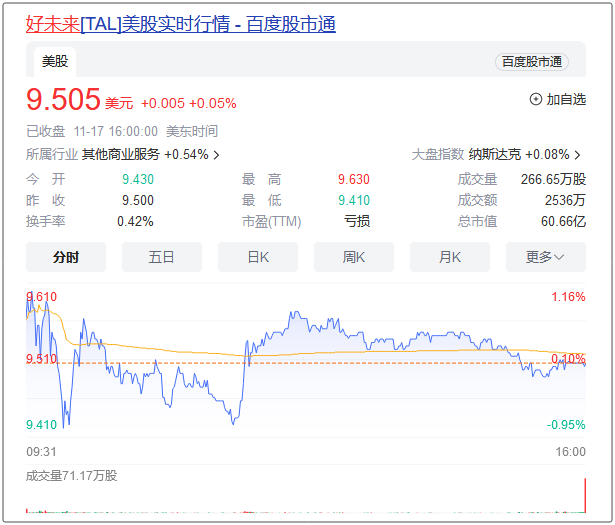Switch to the 五日 chart tab
Screen dimensions: 615x525
point(162,257)
